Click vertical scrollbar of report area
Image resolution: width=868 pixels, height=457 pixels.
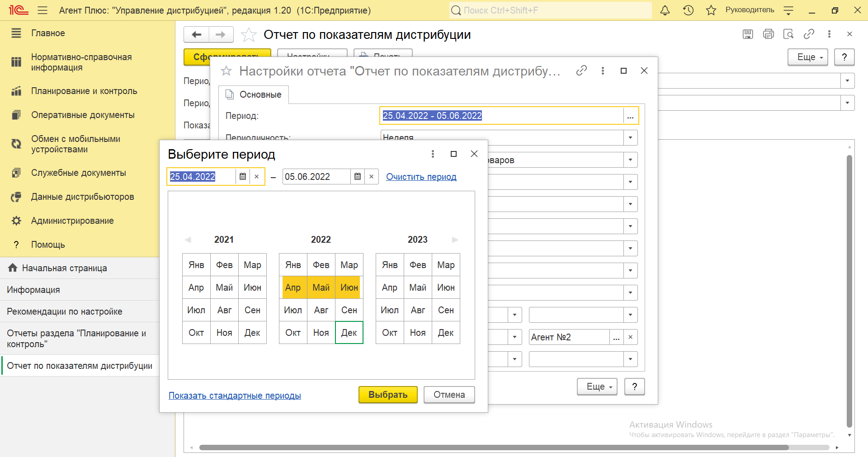pyautogui.click(x=849, y=291)
